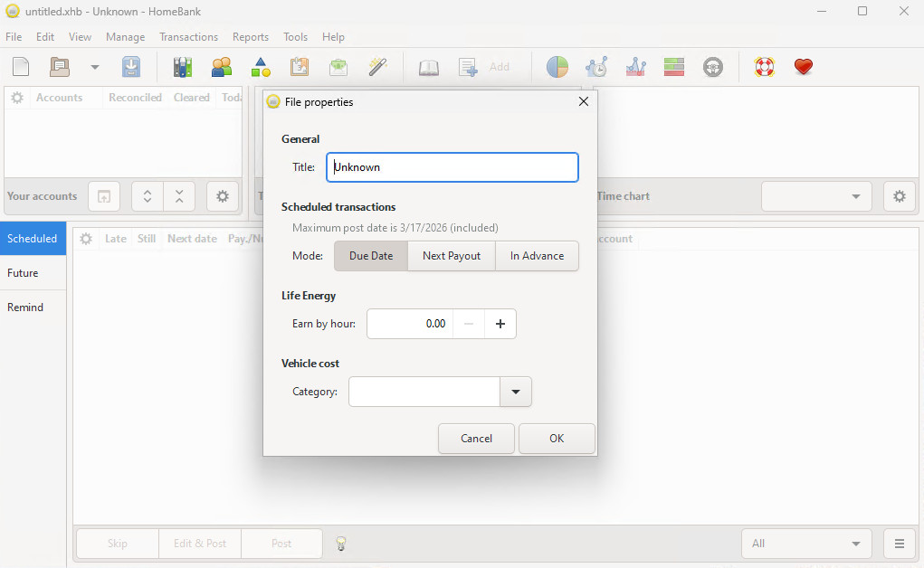The width and height of the screenshot is (924, 568).
Task: Open the accounts manager icon
Action: pos(183,67)
